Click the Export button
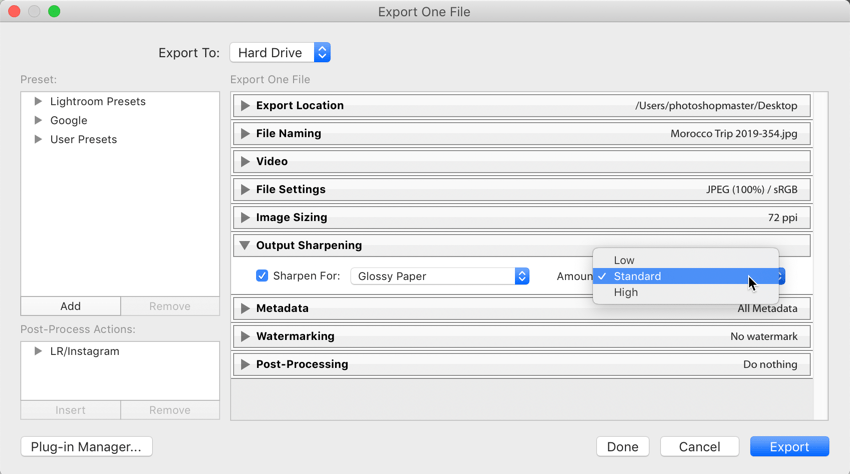The image size is (850, 474). point(789,446)
